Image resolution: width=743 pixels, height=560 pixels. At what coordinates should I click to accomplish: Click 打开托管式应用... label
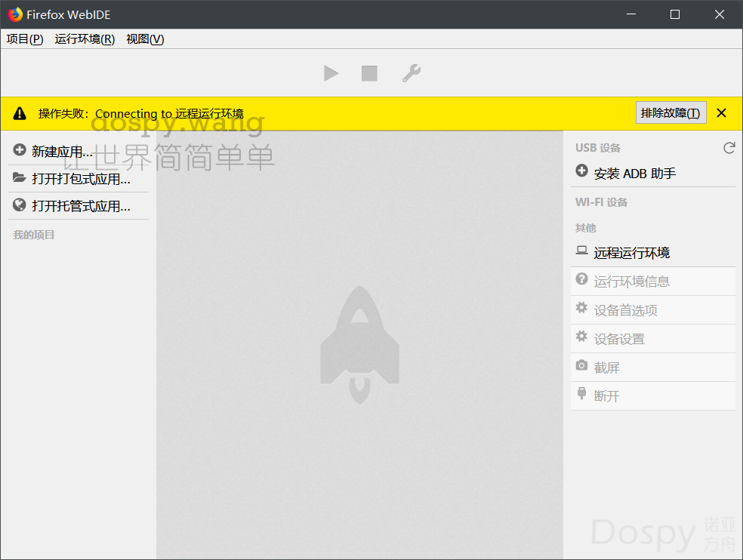[x=81, y=206]
